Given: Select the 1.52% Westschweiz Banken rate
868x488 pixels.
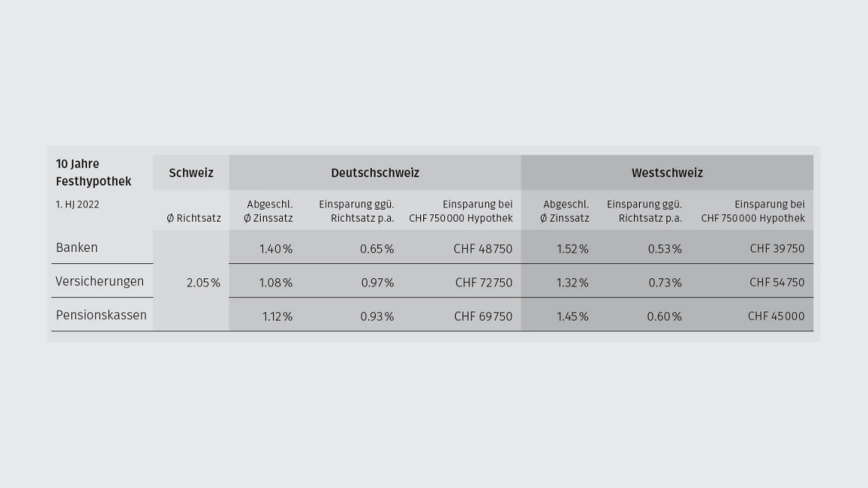Looking at the screenshot, I should 572,249.
